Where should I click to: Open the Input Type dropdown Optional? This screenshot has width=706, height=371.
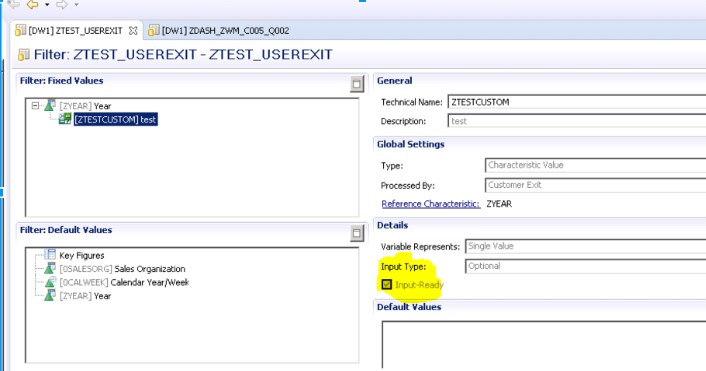pos(585,266)
